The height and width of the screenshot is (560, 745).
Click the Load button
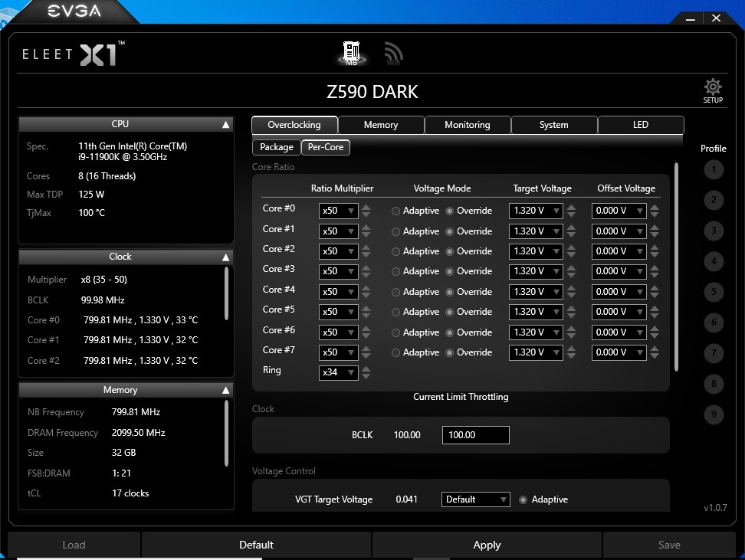[x=74, y=545]
